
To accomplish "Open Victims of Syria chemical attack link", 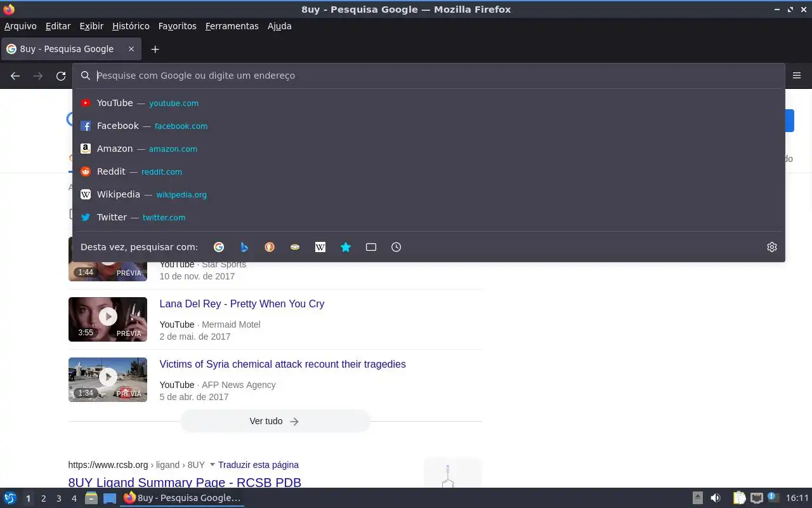I will tap(282, 364).
